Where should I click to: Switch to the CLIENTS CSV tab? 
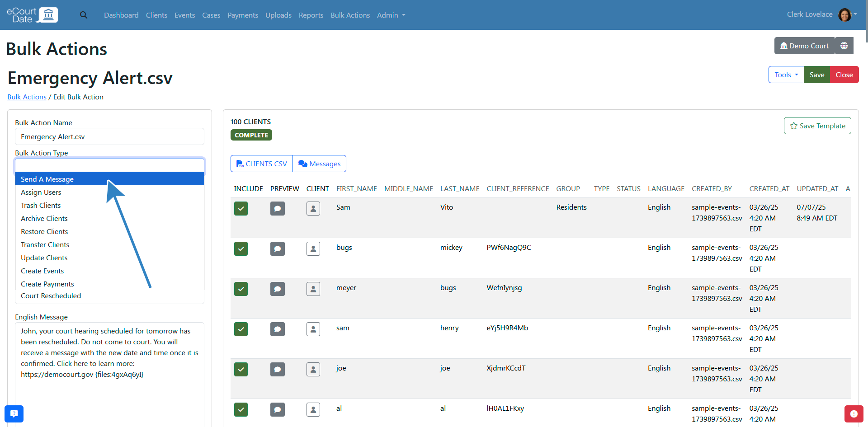coord(262,164)
